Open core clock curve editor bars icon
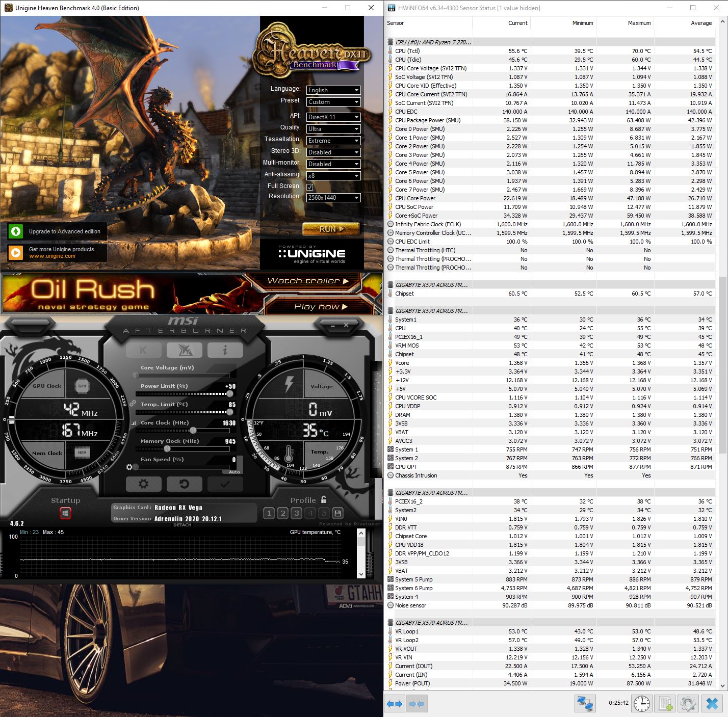Image resolution: width=728 pixels, height=717 pixels. click(x=134, y=423)
